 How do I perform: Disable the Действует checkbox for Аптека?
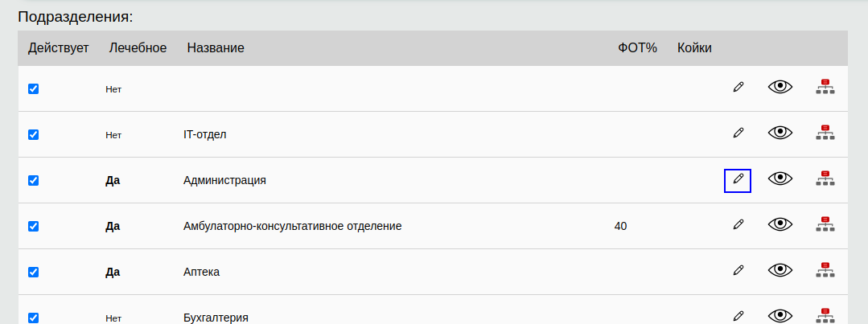point(33,272)
